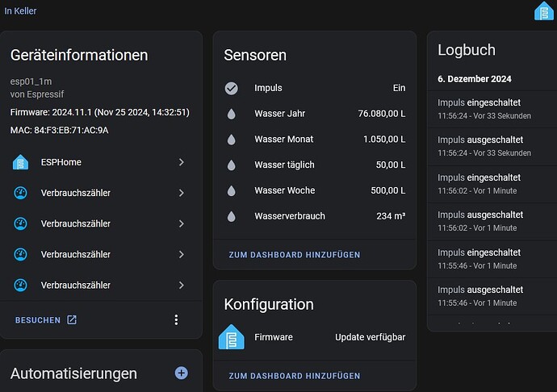Click the Update verfügbar status
The image size is (557, 392).
tap(371, 337)
